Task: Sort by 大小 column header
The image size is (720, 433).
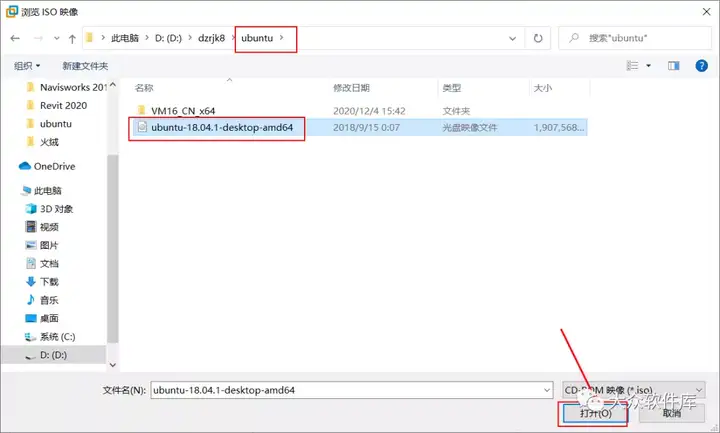Action: (543, 88)
